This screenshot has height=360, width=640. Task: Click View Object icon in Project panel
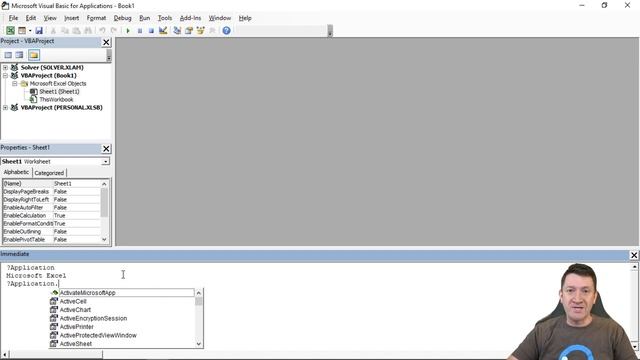coord(19,55)
